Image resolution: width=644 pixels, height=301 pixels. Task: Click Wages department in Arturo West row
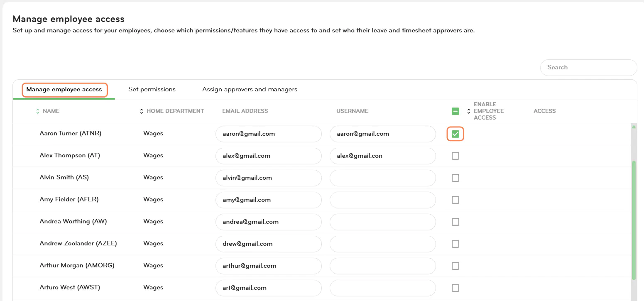153,288
